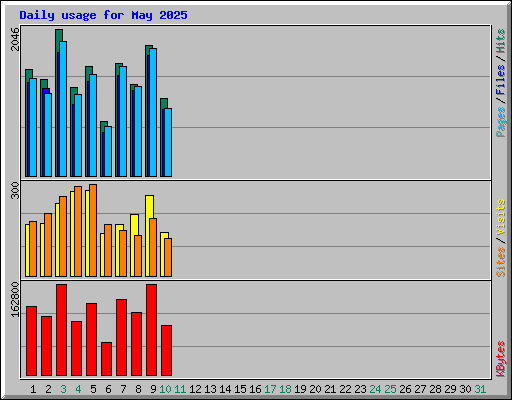Click day 7 on the x-axis
512x400 pixels.
point(123,389)
